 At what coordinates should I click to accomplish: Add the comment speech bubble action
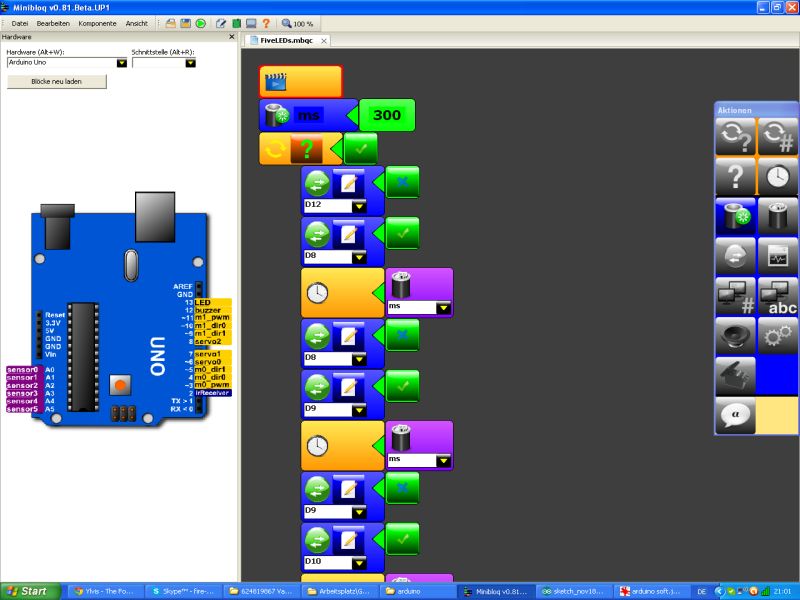click(x=735, y=416)
